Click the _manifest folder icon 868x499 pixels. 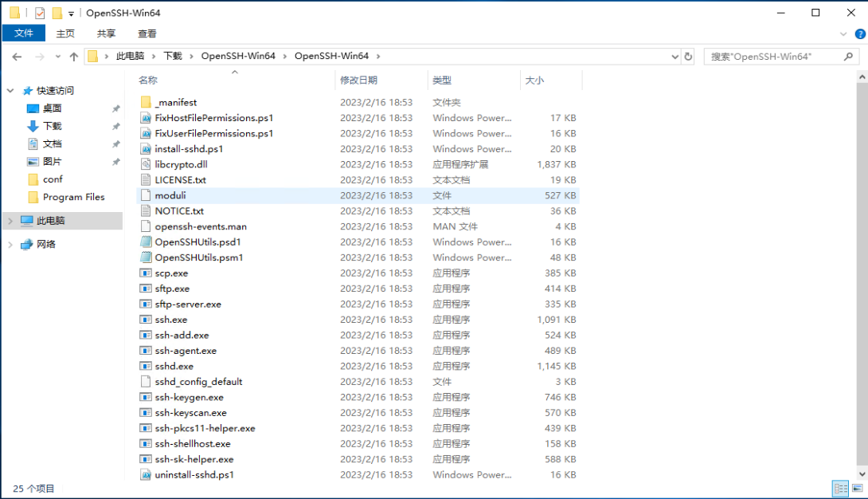pyautogui.click(x=146, y=103)
